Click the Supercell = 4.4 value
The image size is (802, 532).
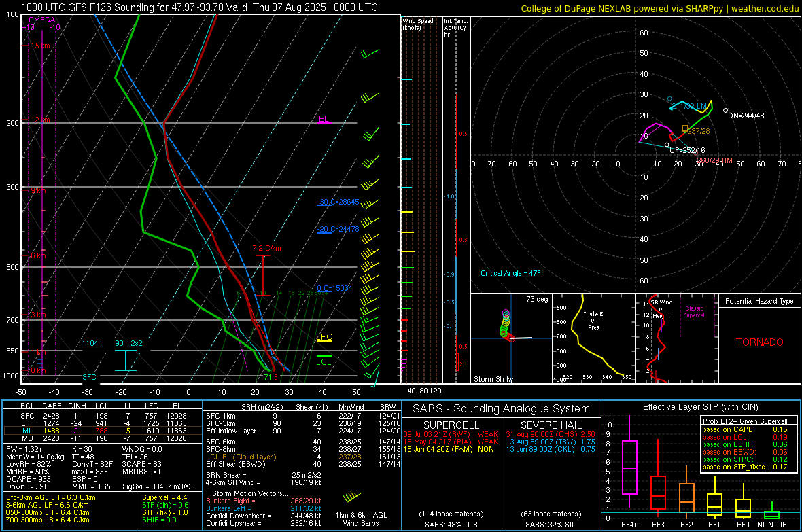pyautogui.click(x=164, y=497)
